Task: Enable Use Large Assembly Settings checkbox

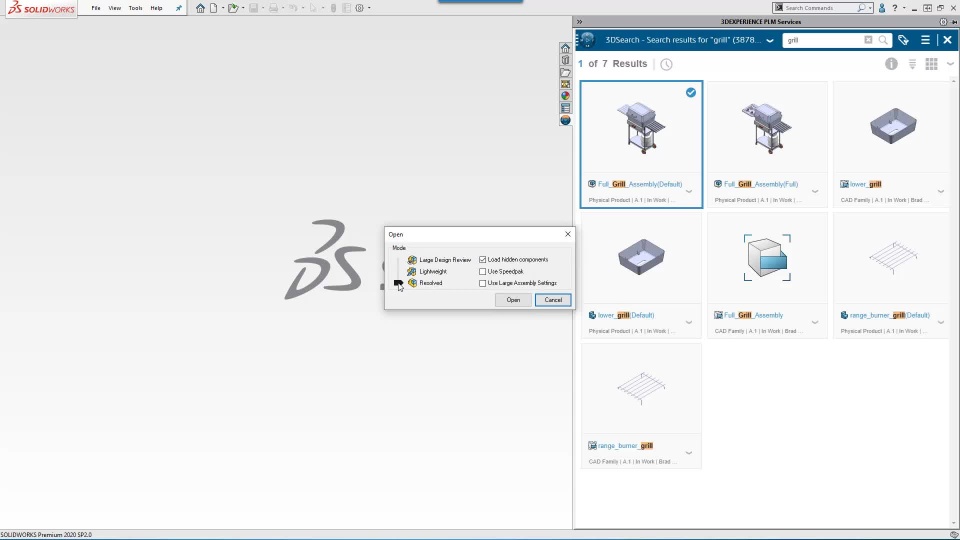Action: pyautogui.click(x=482, y=283)
